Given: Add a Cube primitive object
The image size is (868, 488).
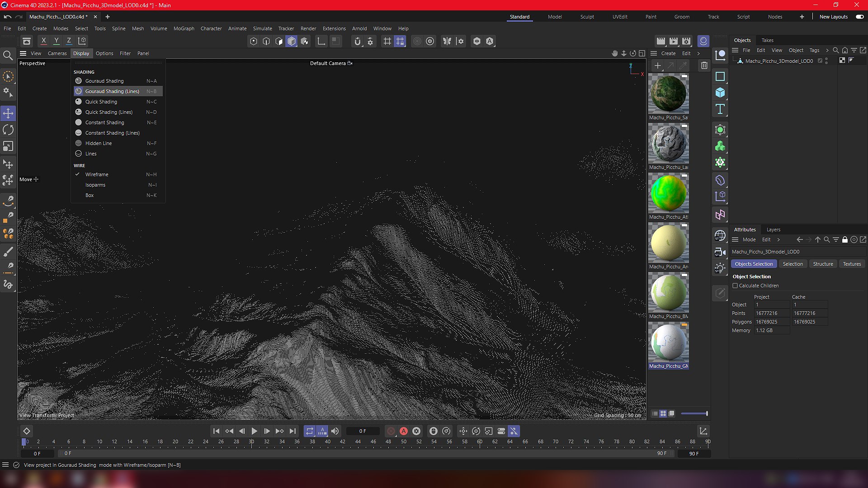Looking at the screenshot, I should tap(720, 93).
